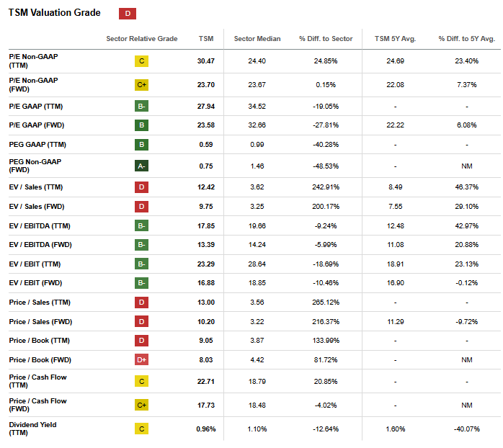Click the red D overall valuation grade badge

pos(128,14)
